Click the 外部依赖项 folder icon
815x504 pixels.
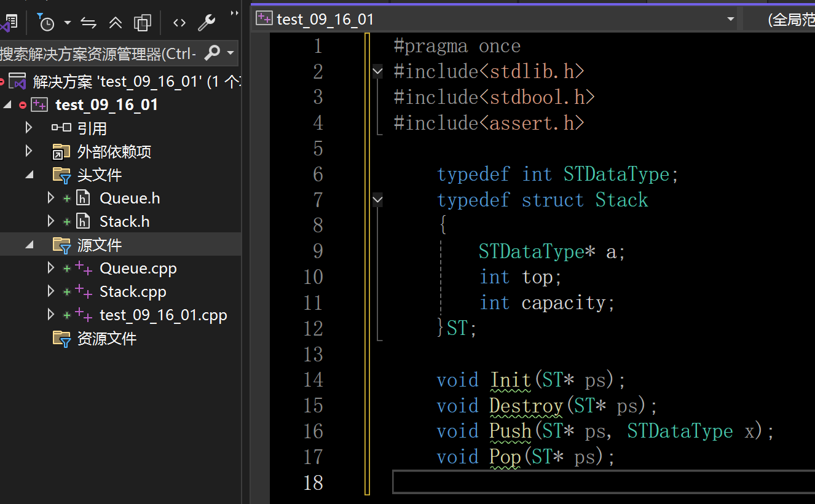click(61, 152)
